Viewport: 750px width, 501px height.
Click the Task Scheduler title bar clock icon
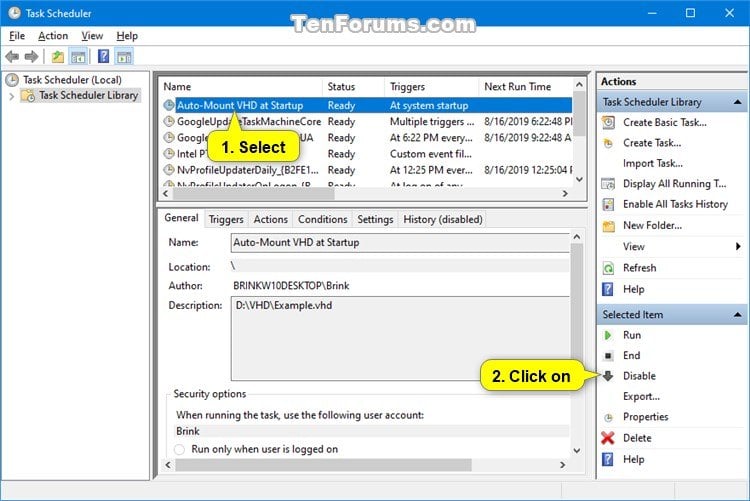pos(14,13)
